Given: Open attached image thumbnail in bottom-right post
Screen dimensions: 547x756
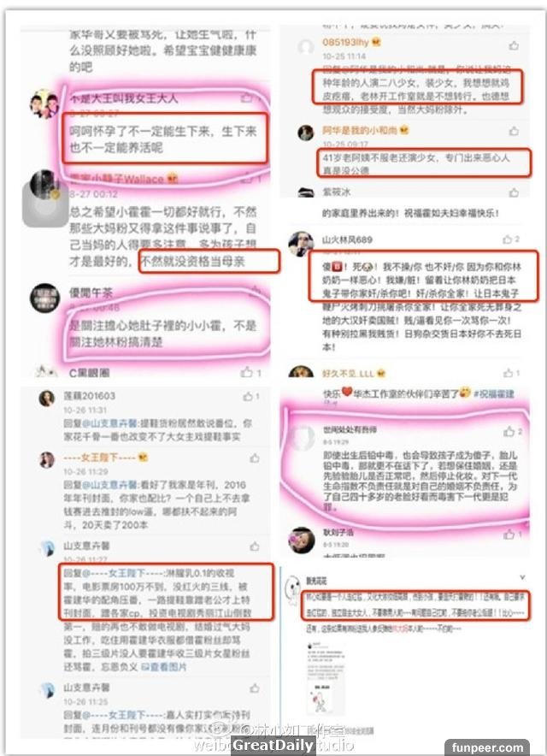Looking at the screenshot, I should point(325,677).
